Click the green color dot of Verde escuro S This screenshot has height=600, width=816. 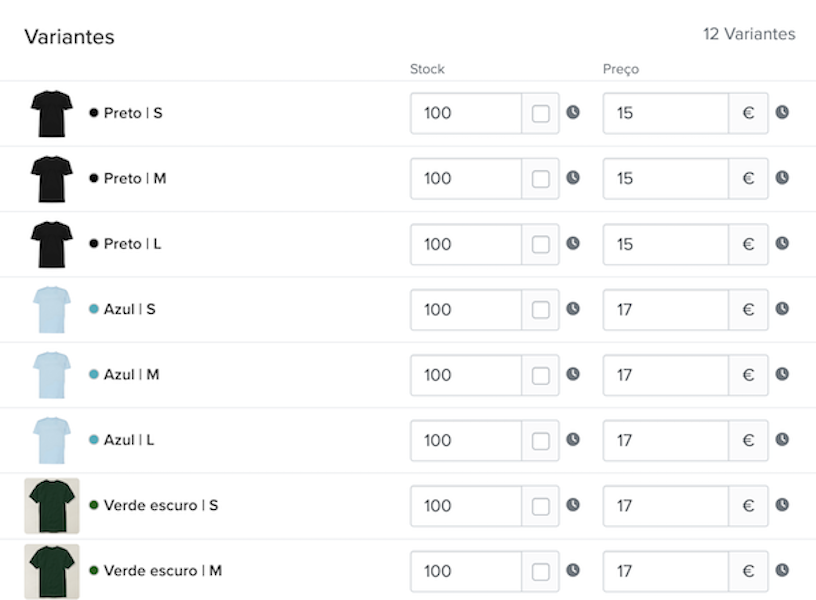tap(94, 505)
